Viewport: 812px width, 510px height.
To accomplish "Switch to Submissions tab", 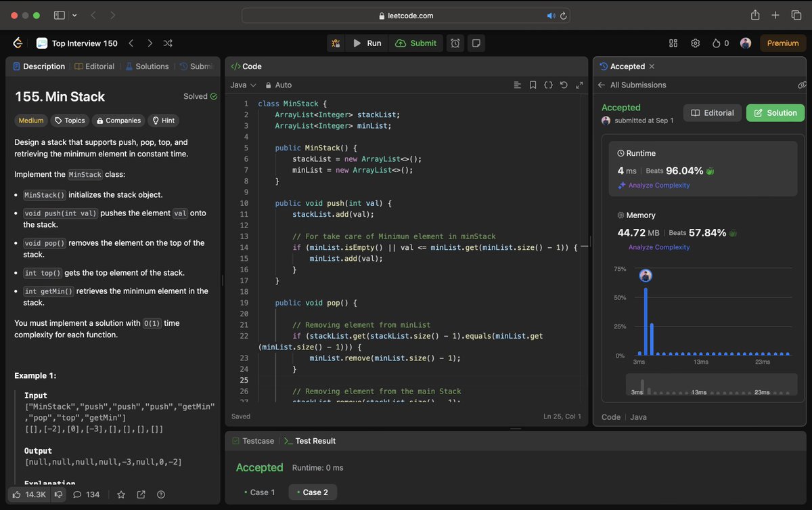I will tap(196, 66).
